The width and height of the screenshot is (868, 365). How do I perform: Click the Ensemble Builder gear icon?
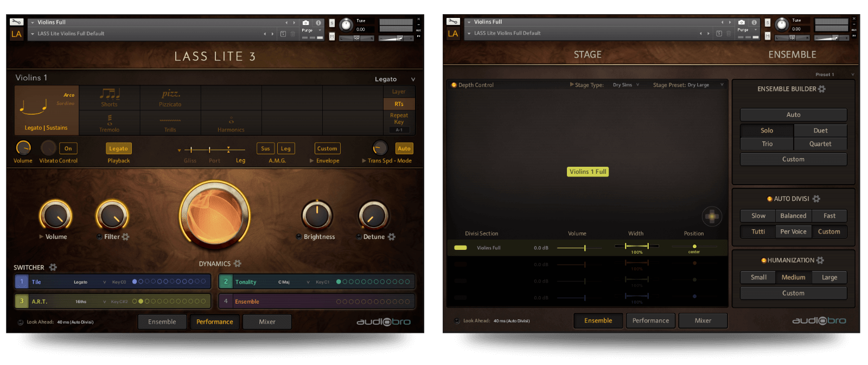(822, 89)
